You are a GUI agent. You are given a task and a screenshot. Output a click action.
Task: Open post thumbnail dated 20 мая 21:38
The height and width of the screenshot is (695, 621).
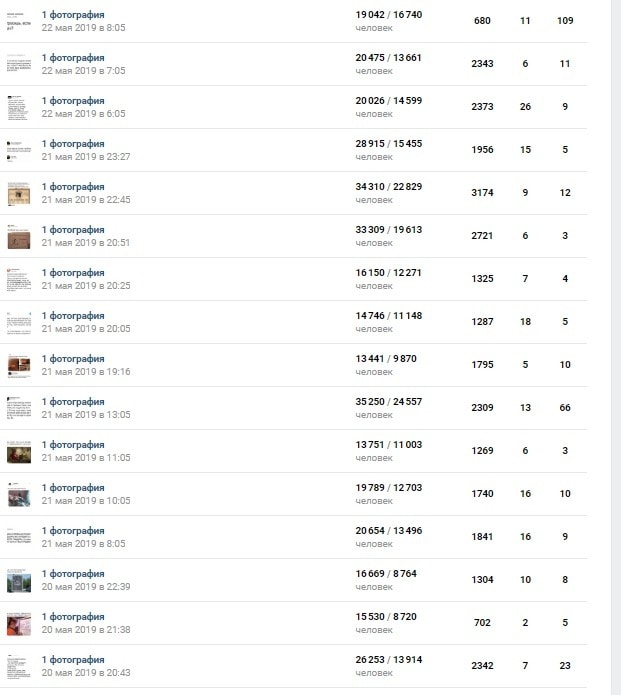click(18, 623)
